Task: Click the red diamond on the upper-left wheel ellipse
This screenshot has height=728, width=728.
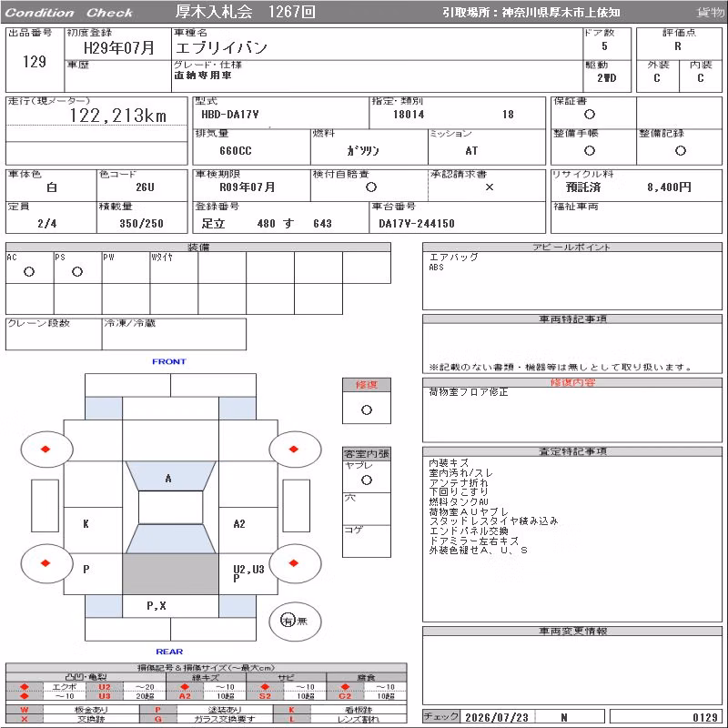Action: click(x=45, y=449)
